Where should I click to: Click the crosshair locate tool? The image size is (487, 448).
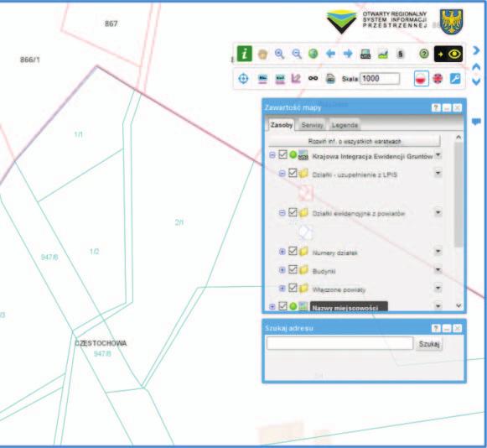243,78
